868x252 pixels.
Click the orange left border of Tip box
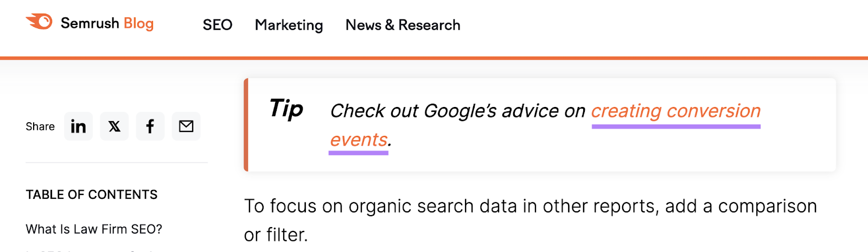[x=246, y=125]
